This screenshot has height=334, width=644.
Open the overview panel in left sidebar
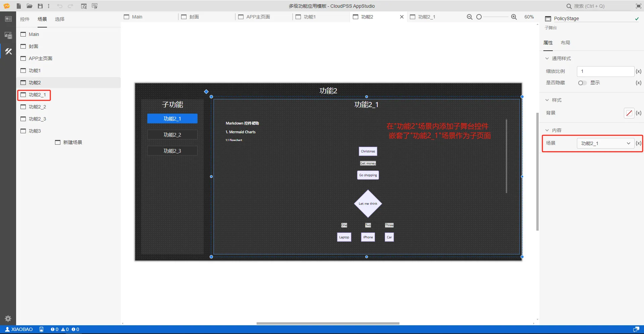coord(8,19)
